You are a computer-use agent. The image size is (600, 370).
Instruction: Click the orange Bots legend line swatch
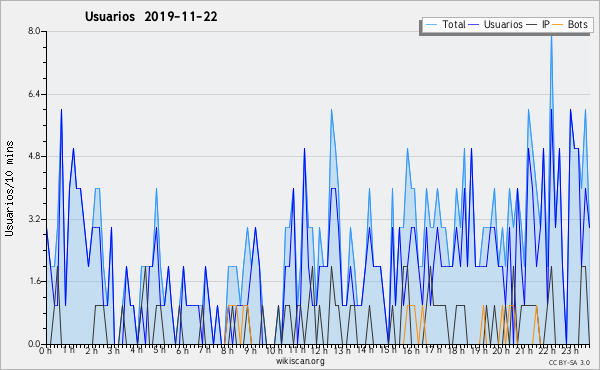click(x=558, y=25)
